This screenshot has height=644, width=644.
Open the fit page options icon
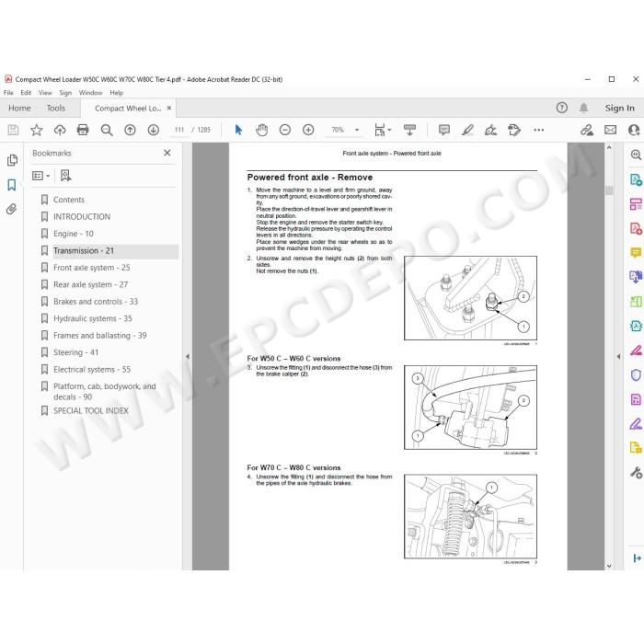(383, 131)
